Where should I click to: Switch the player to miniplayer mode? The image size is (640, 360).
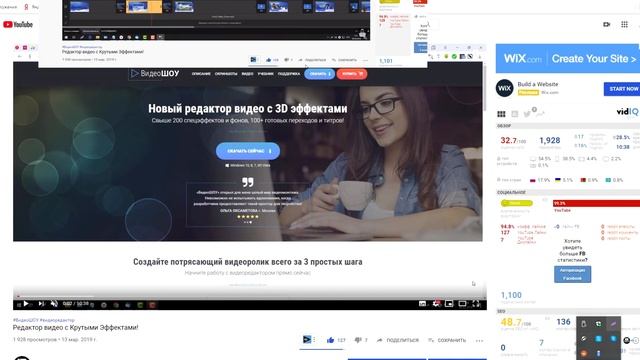click(x=449, y=304)
